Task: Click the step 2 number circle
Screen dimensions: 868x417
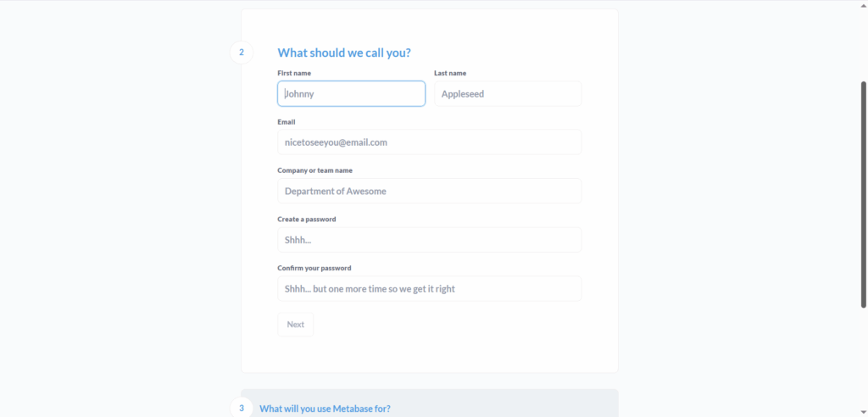Action: [x=241, y=53]
